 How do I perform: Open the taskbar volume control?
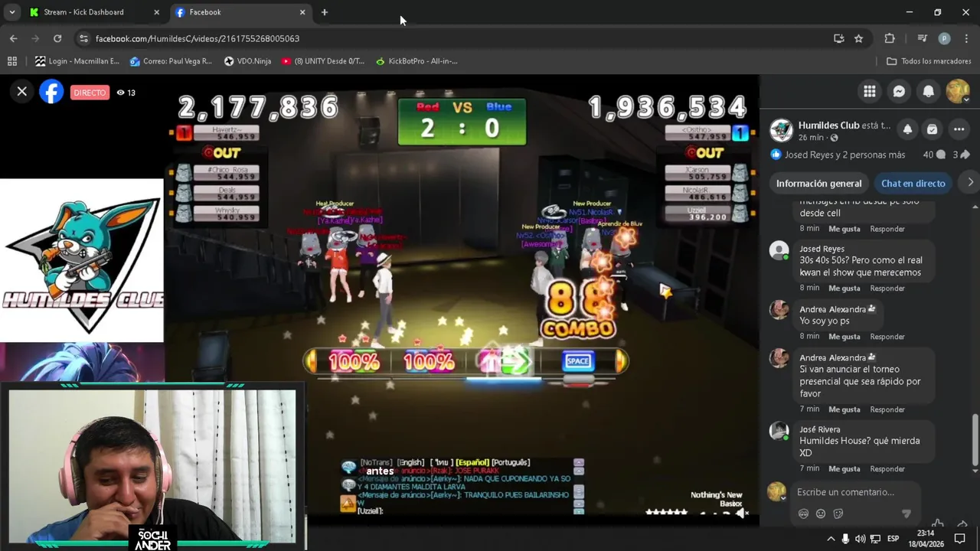(x=860, y=539)
